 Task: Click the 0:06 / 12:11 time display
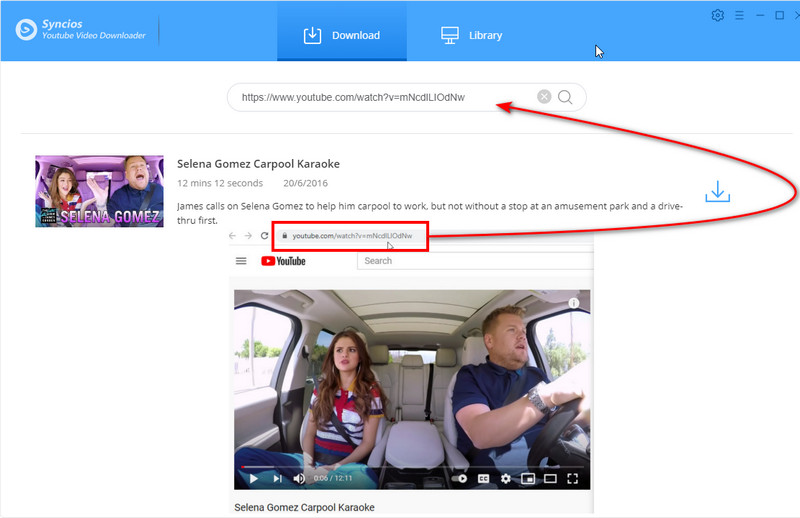(333, 478)
